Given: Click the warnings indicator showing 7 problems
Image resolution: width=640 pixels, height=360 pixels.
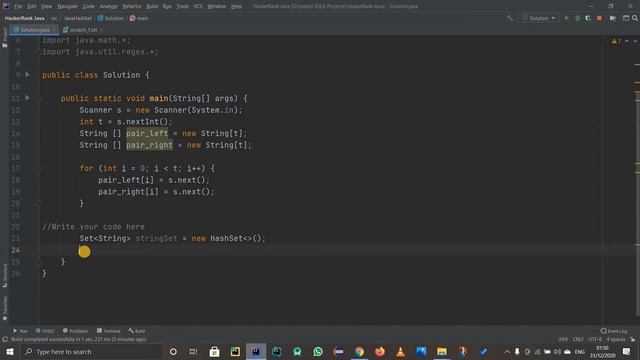Looking at the screenshot, I should tap(616, 41).
